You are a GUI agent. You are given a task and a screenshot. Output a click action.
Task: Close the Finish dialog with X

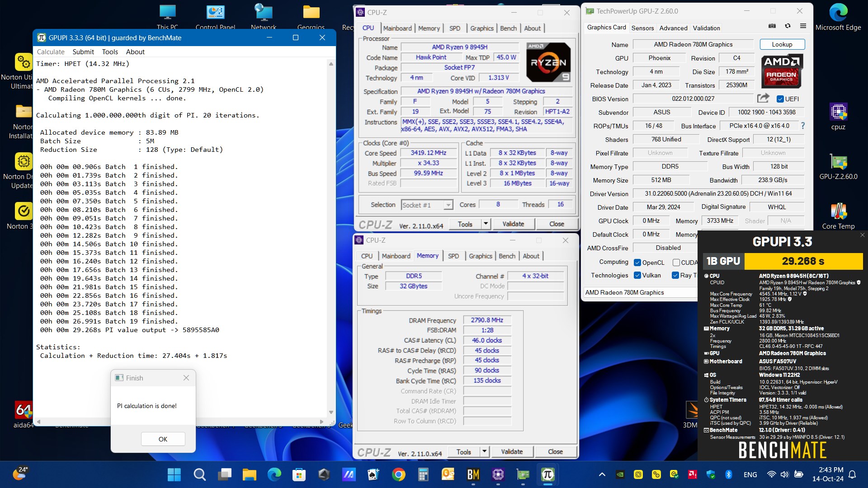186,378
